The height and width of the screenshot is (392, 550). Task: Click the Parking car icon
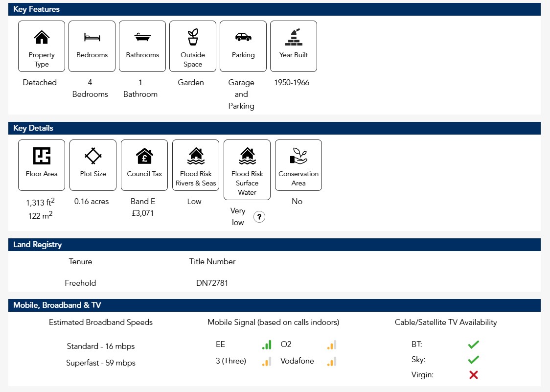(243, 37)
